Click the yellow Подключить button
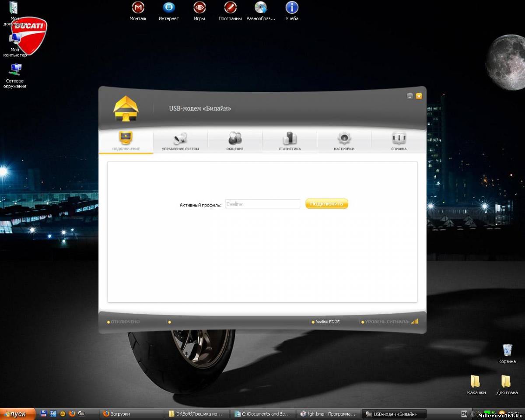525x420 pixels. [x=327, y=204]
